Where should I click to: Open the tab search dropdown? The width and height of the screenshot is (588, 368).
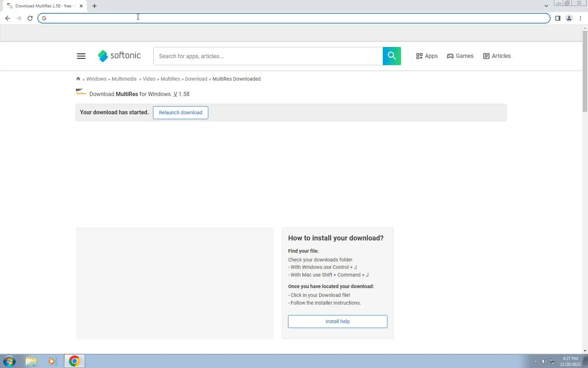pos(546,6)
